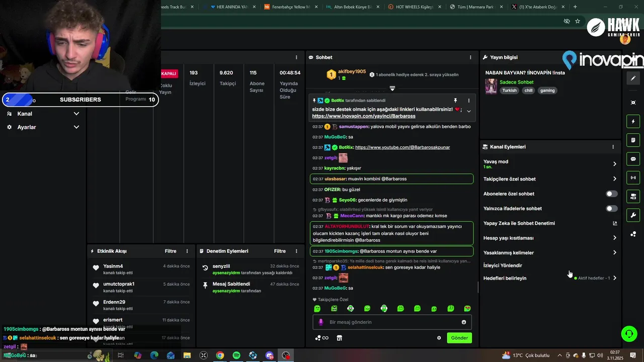This screenshot has height=362, width=644.
Task: Expand Hedefleri belirleyin arrow
Action: click(615, 278)
